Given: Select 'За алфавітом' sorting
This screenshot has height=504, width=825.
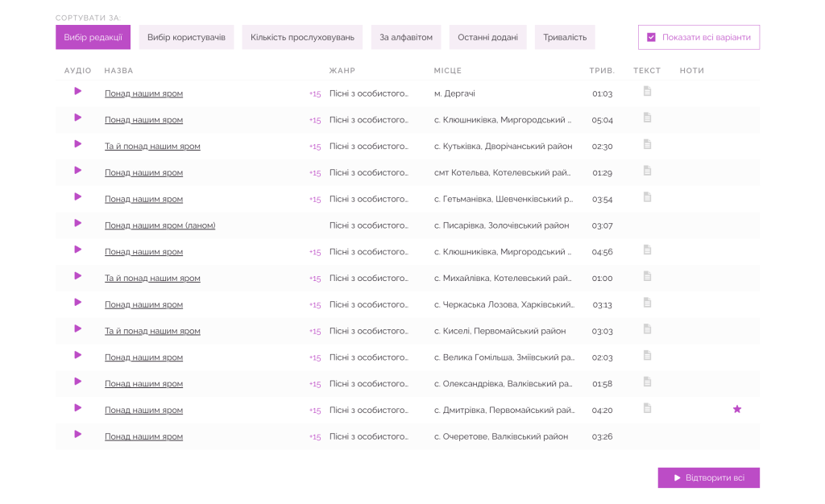Looking at the screenshot, I should 406,37.
